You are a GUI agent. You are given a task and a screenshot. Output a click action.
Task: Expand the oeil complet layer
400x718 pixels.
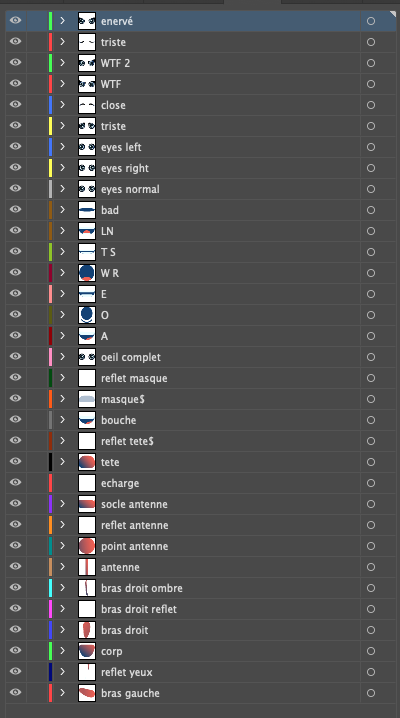[x=63, y=357]
